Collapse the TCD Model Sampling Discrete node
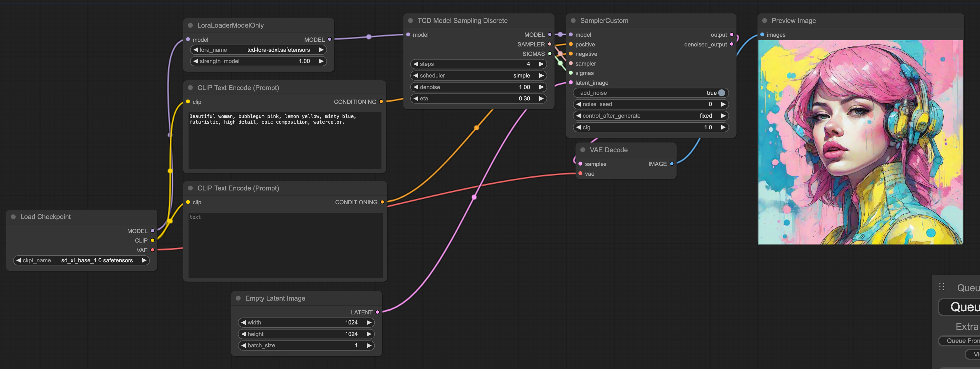Image resolution: width=980 pixels, height=369 pixels. click(x=411, y=20)
